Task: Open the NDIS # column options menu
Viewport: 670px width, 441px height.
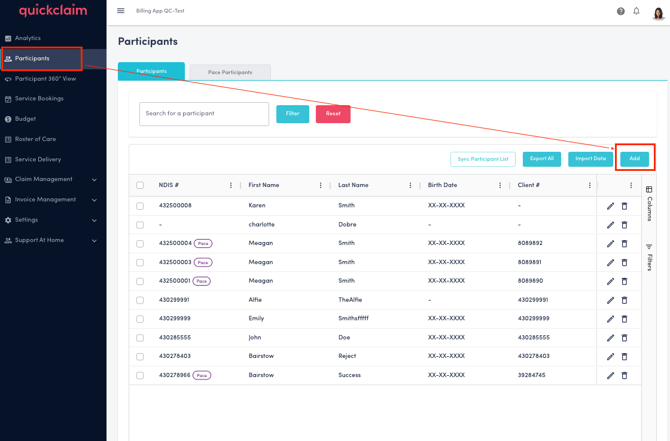Action: [231, 185]
